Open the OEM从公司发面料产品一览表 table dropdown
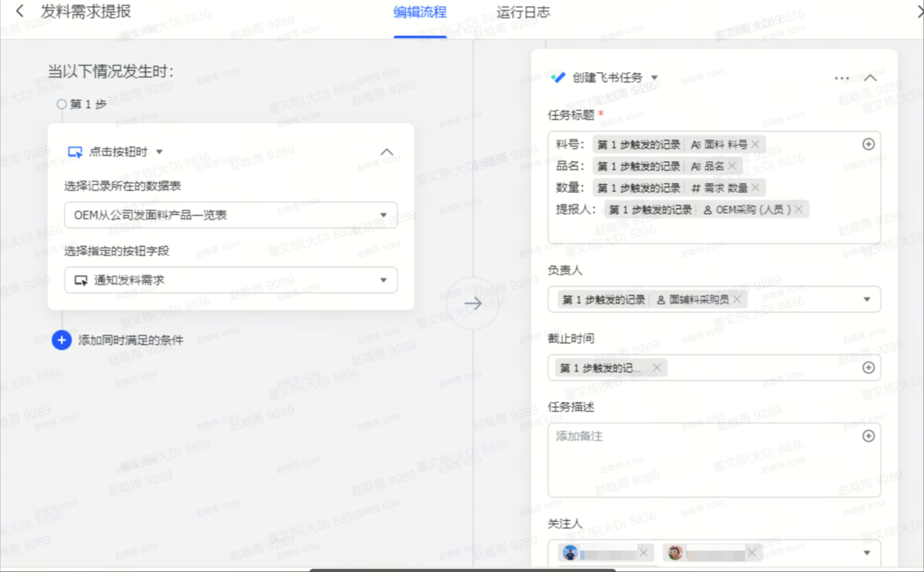Viewport: 924px width, 572px height. tap(383, 215)
